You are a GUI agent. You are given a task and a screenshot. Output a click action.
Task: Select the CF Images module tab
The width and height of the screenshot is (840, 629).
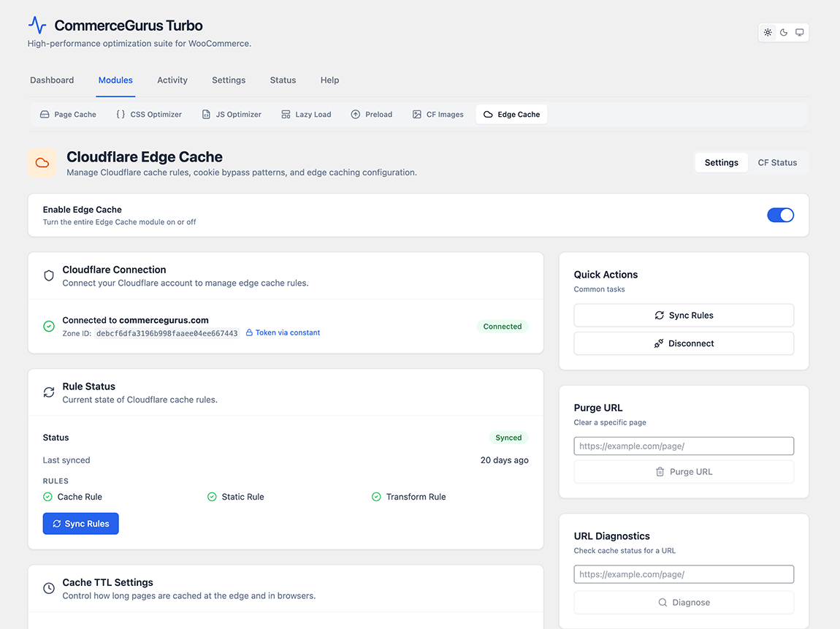point(438,115)
